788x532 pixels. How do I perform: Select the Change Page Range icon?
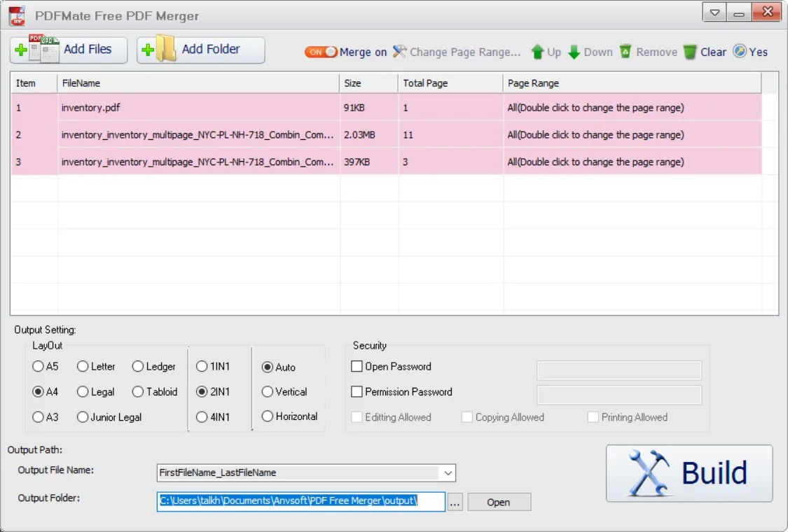point(399,51)
